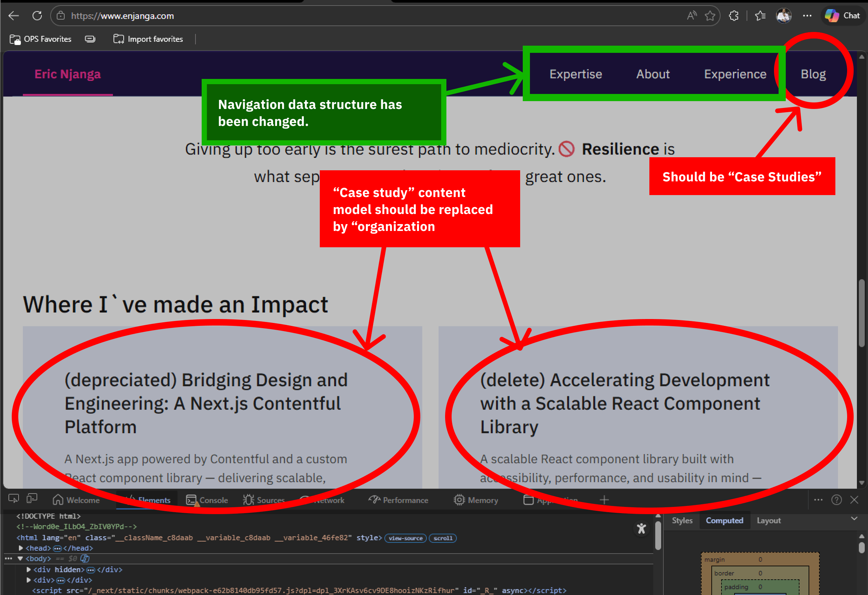Switch to DevTools Network tab
868x595 pixels.
(x=322, y=500)
